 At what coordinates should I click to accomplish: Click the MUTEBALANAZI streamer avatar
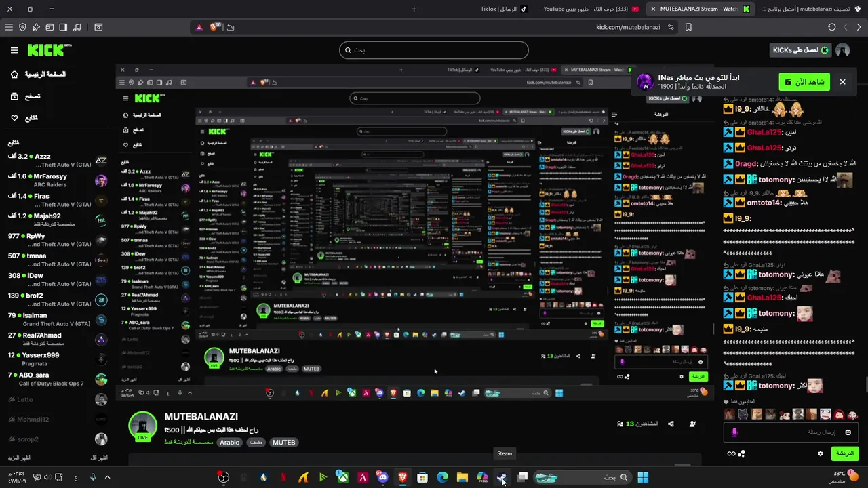[x=142, y=426]
